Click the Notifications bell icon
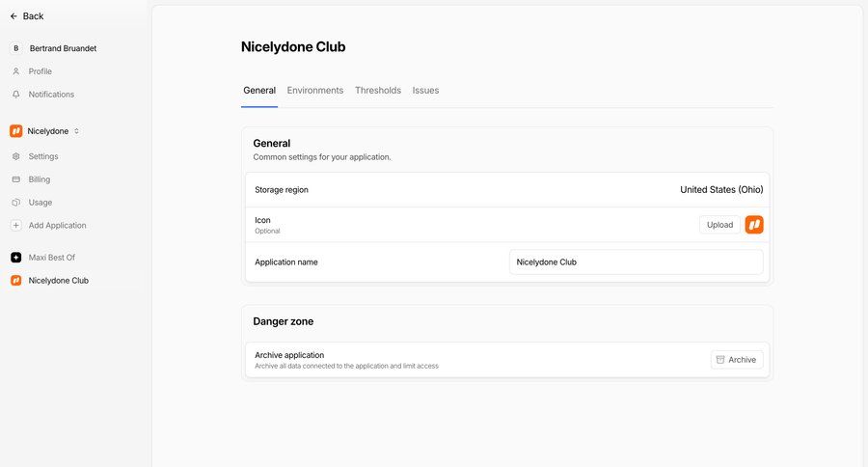The width and height of the screenshot is (868, 467). [x=16, y=95]
